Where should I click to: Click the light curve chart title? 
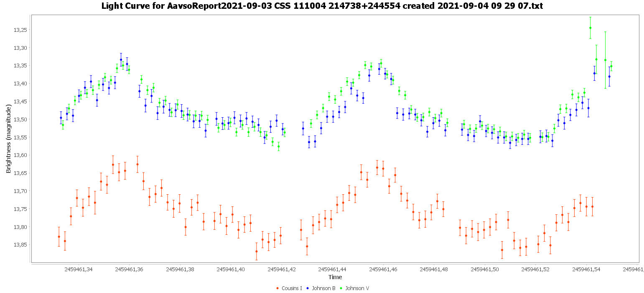[x=322, y=6]
